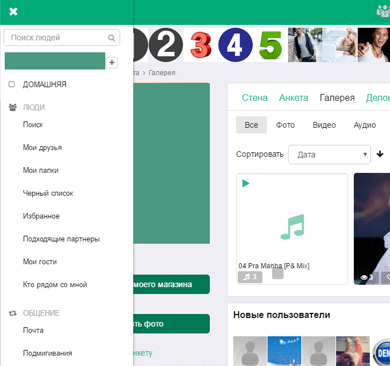Open Черный список in the side menu
The image size is (390, 366).
[48, 193]
